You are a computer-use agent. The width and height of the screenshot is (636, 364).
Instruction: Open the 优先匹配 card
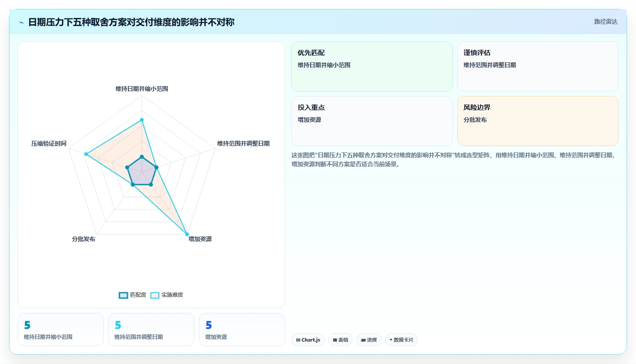point(372,66)
